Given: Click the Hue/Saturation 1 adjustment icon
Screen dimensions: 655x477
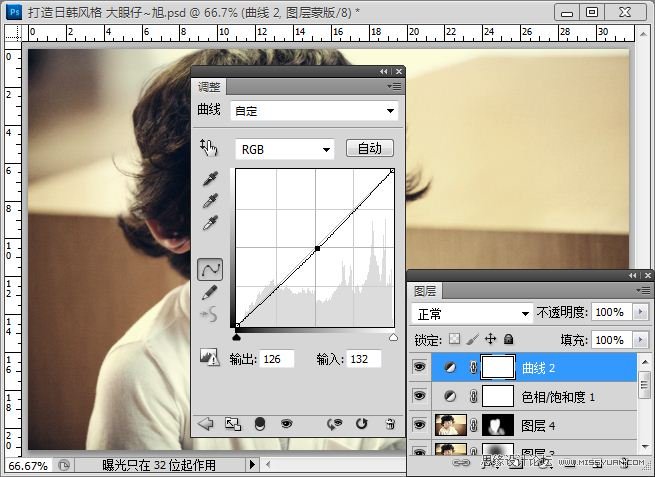Looking at the screenshot, I should point(450,396).
